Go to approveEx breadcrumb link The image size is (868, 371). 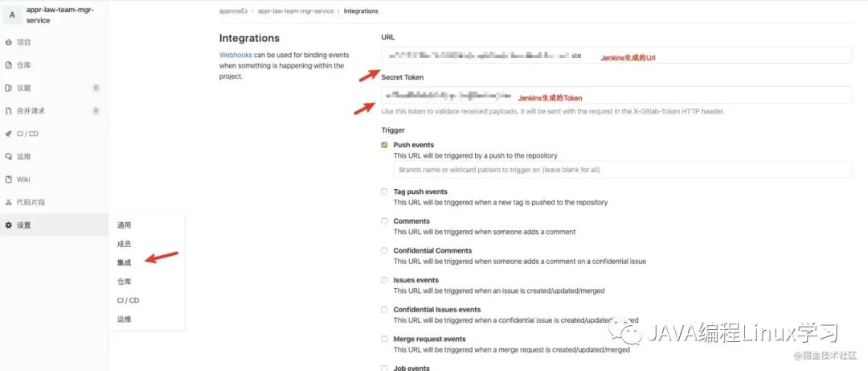coord(234,11)
